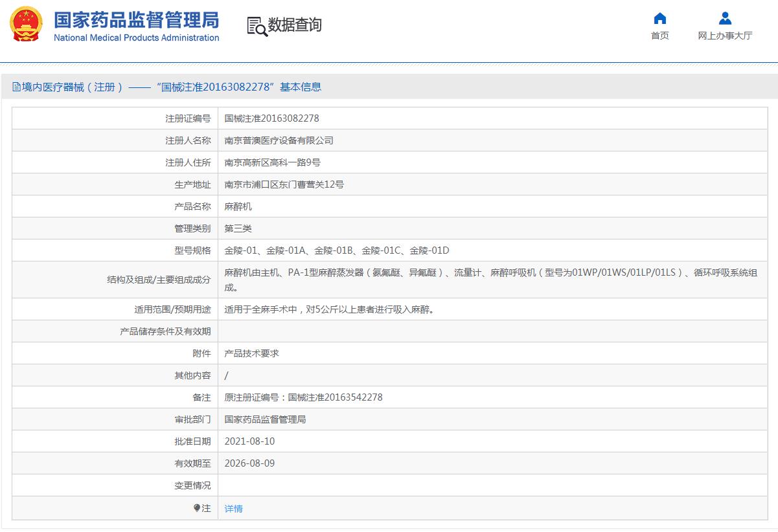Click the lightbulb 注 icon
This screenshot has width=778, height=532.
click(197, 508)
